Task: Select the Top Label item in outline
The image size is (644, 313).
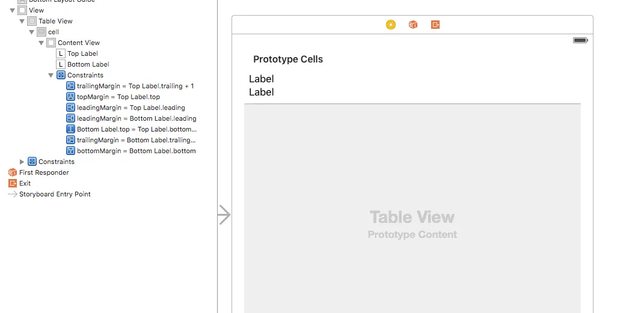Action: (x=82, y=53)
